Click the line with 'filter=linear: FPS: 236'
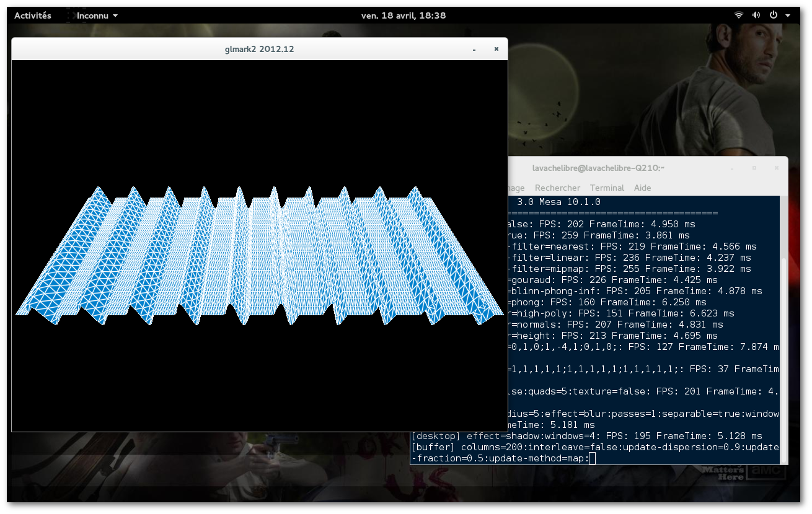812x514 pixels. 629,258
